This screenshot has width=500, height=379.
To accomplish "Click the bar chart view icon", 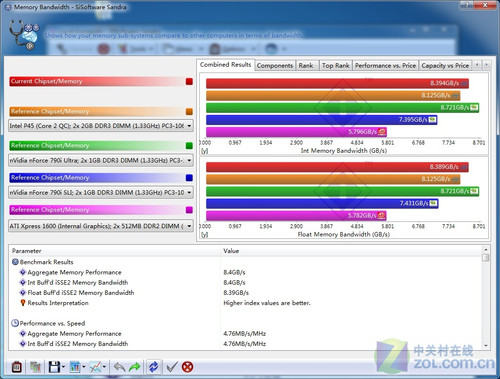I will 75,367.
